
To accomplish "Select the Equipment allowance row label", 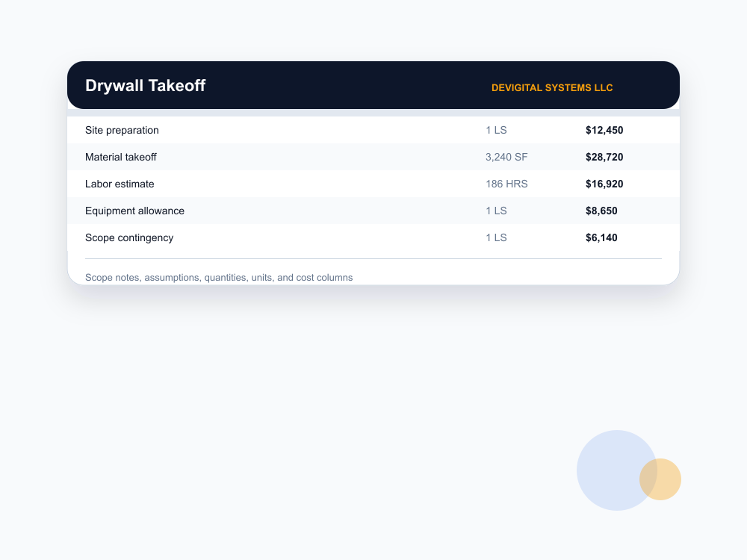I will tap(134, 211).
